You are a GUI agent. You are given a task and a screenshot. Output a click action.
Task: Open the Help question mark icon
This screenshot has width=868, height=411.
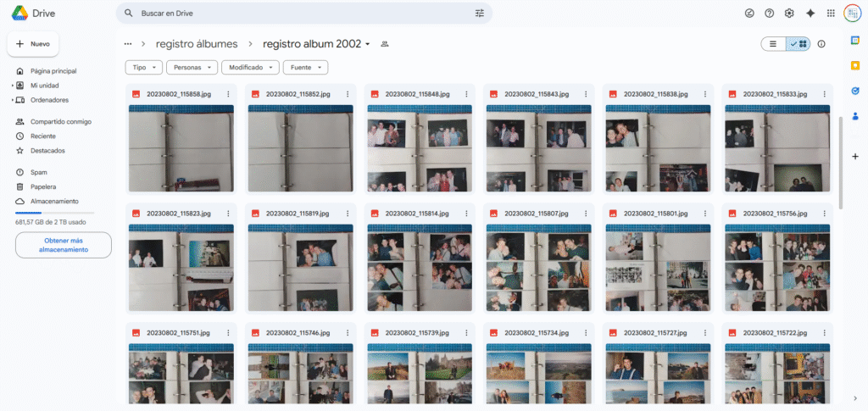pos(770,14)
